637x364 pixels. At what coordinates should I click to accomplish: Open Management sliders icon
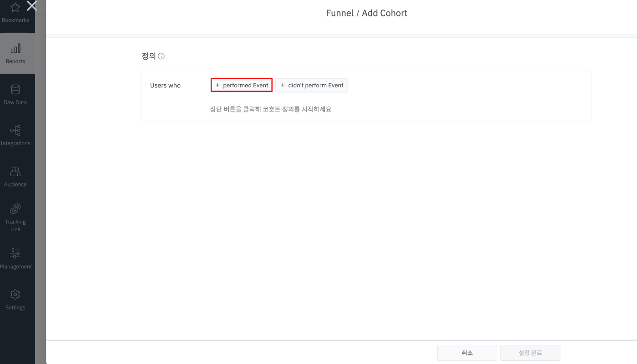click(15, 253)
